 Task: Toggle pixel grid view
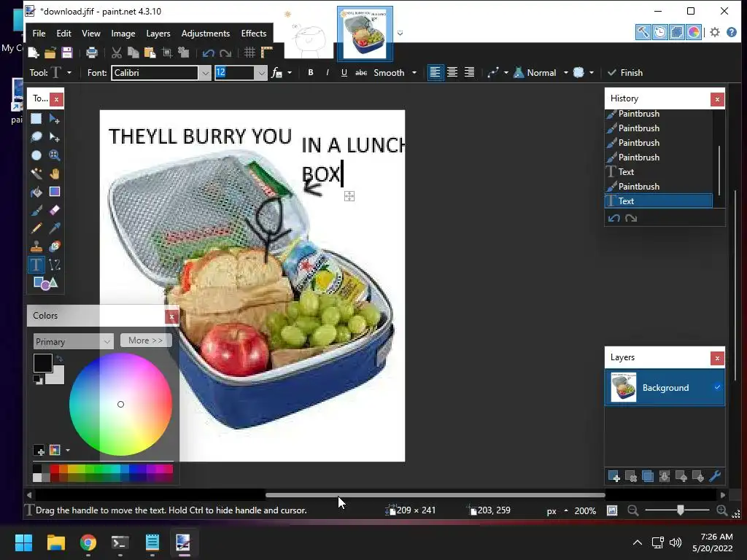(249, 52)
